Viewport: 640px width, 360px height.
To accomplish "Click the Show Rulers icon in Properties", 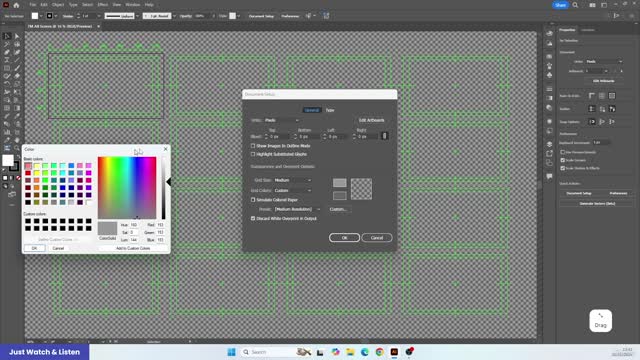I will coord(592,96).
